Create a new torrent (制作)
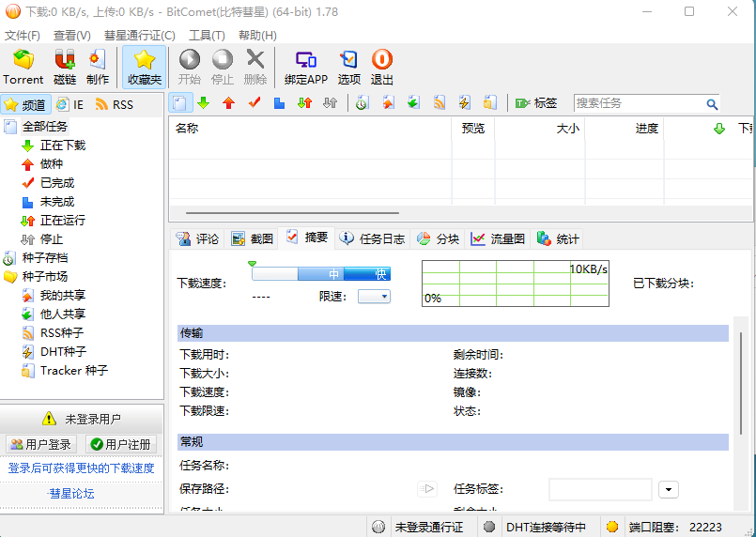756x537 pixels. [x=98, y=68]
